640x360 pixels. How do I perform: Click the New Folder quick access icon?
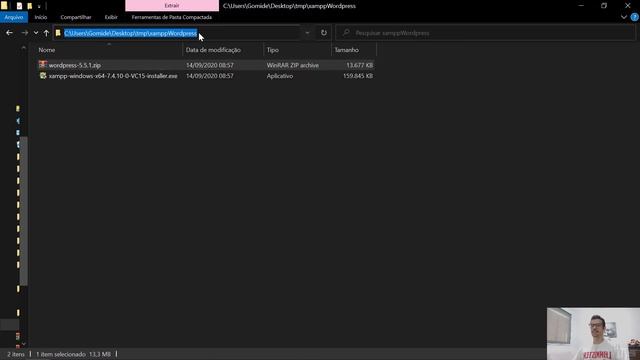(x=29, y=6)
